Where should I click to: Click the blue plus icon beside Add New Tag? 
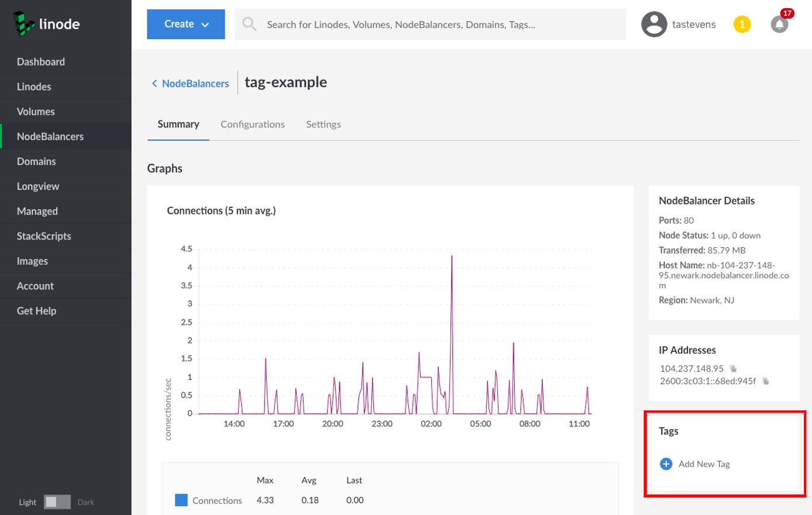coord(666,464)
